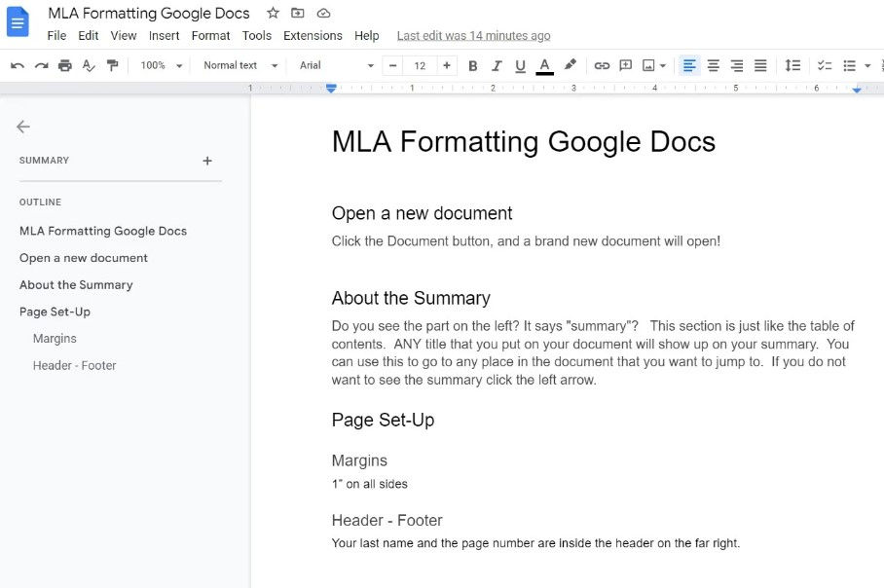The width and height of the screenshot is (884, 588).
Task: Open the zoom 100% dropdown
Action: click(161, 65)
